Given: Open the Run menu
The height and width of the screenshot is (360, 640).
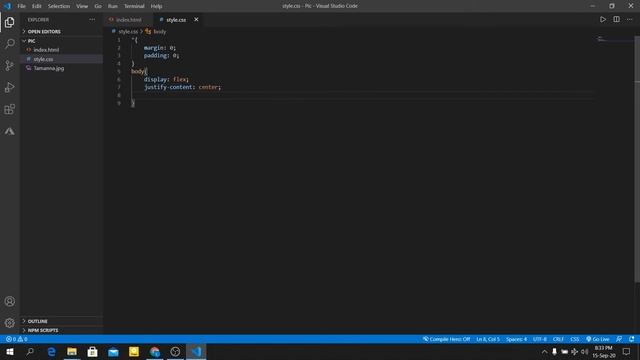Looking at the screenshot, I should click(x=113, y=6).
